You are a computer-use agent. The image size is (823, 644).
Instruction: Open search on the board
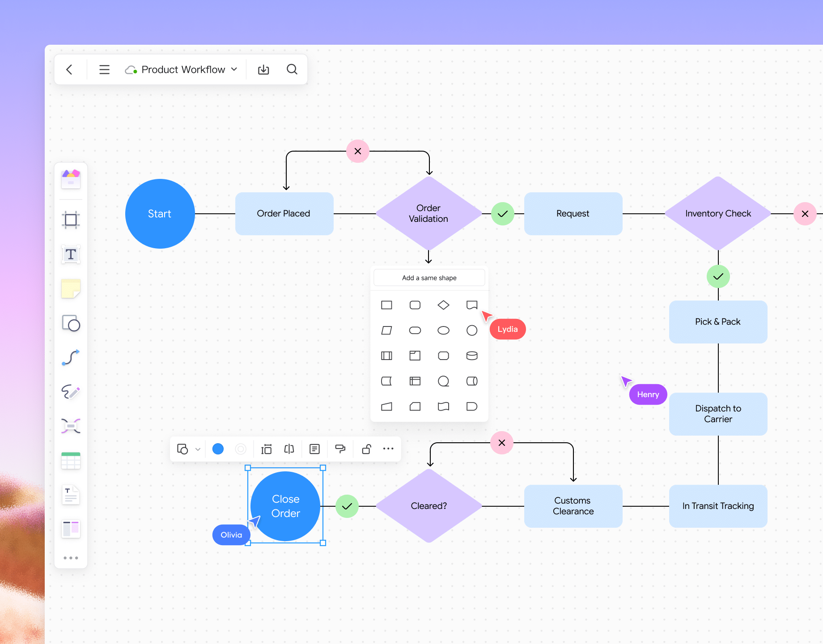coord(292,69)
